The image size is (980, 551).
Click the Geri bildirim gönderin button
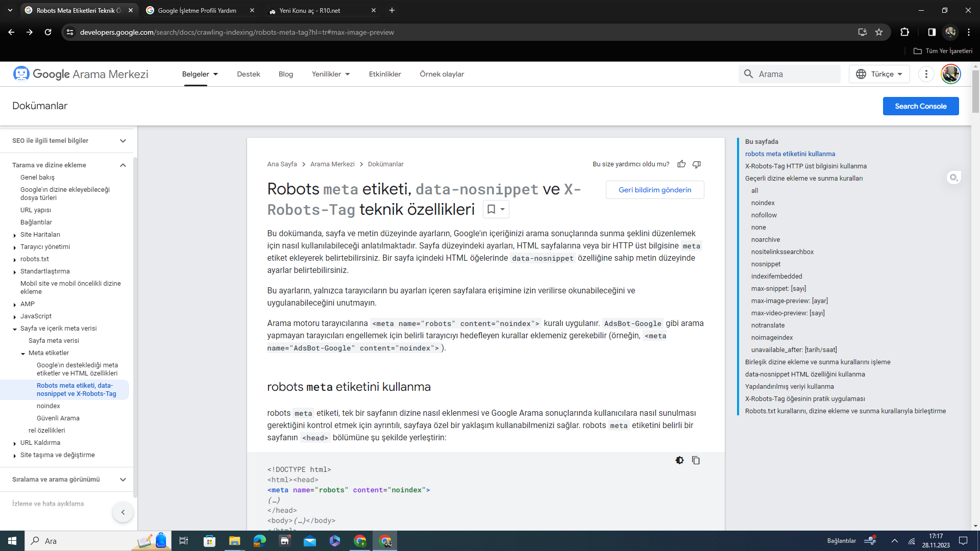coord(655,190)
